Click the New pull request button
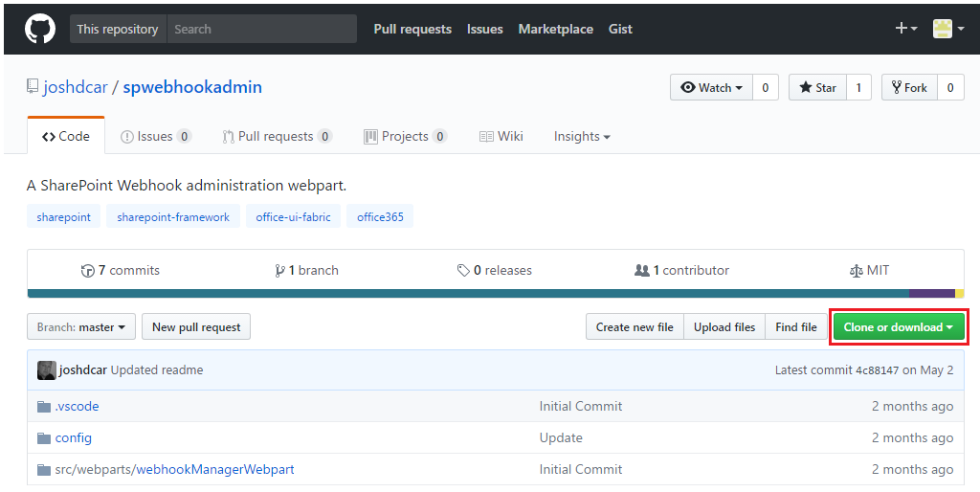This screenshot has height=492, width=980. pyautogui.click(x=196, y=327)
